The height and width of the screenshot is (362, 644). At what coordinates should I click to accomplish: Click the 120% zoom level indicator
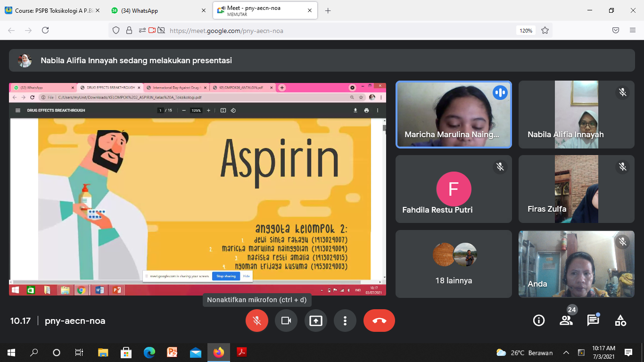(x=526, y=31)
